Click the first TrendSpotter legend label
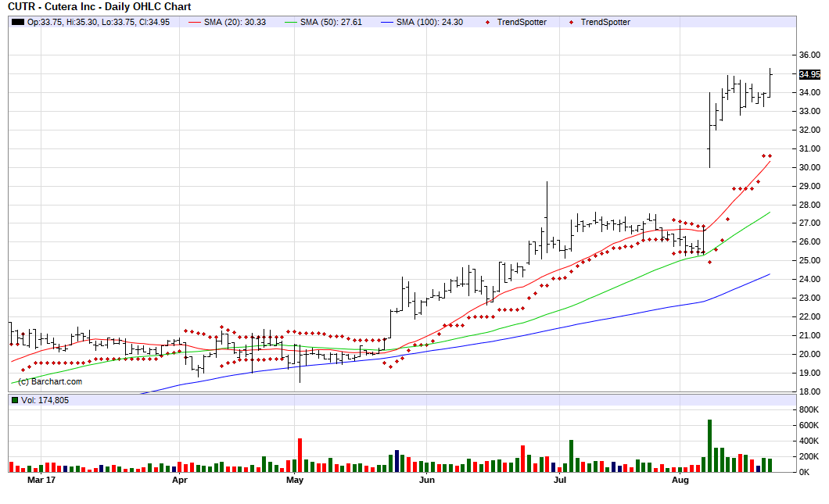Viewport: 829px width, 504px height. tap(522, 22)
